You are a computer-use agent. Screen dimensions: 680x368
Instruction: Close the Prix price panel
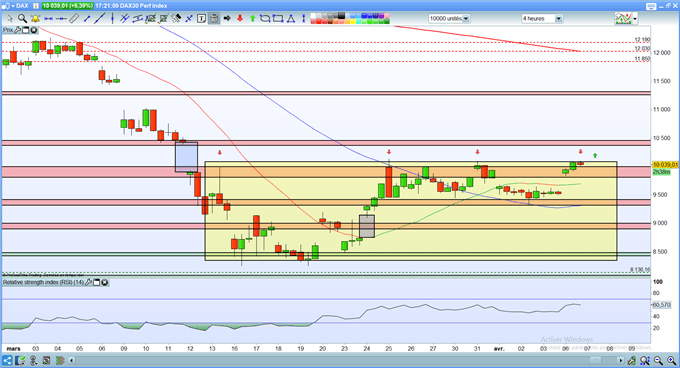tap(33, 30)
